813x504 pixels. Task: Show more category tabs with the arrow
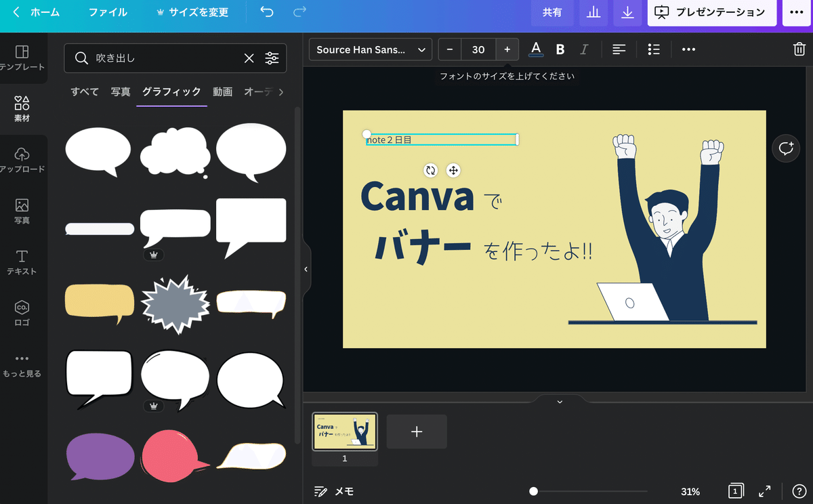(x=281, y=92)
